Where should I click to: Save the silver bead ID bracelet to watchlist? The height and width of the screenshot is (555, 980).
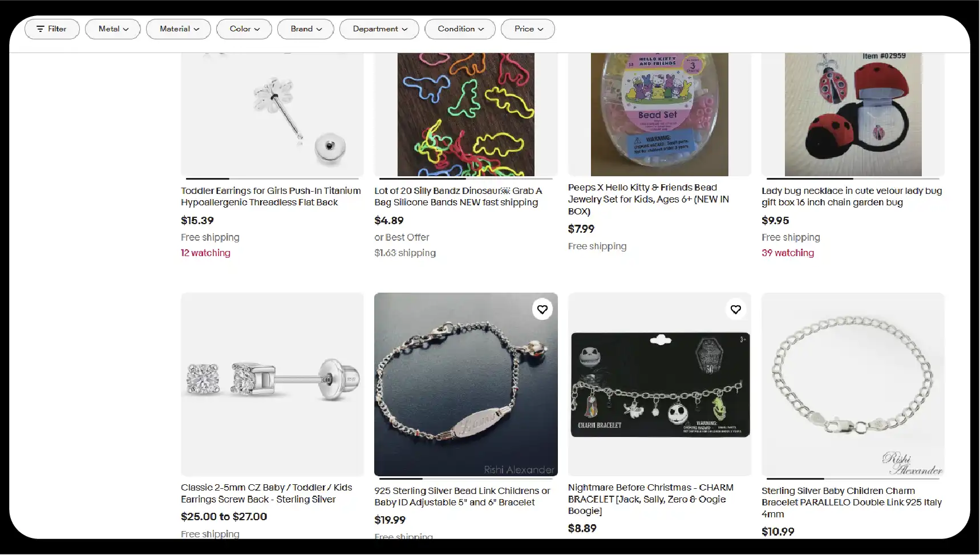(542, 309)
